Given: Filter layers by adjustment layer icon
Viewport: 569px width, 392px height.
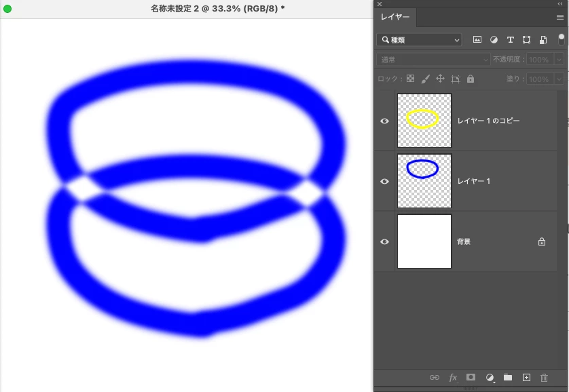Looking at the screenshot, I should 494,40.
